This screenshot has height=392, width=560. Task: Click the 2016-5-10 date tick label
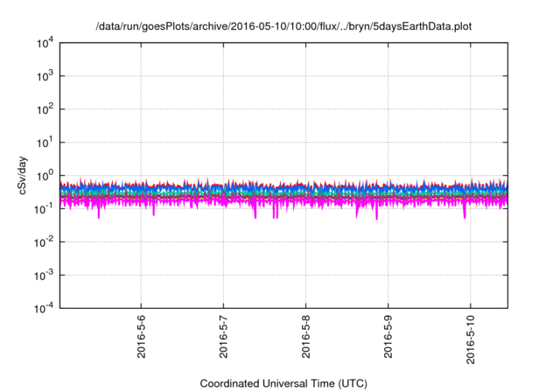471,339
